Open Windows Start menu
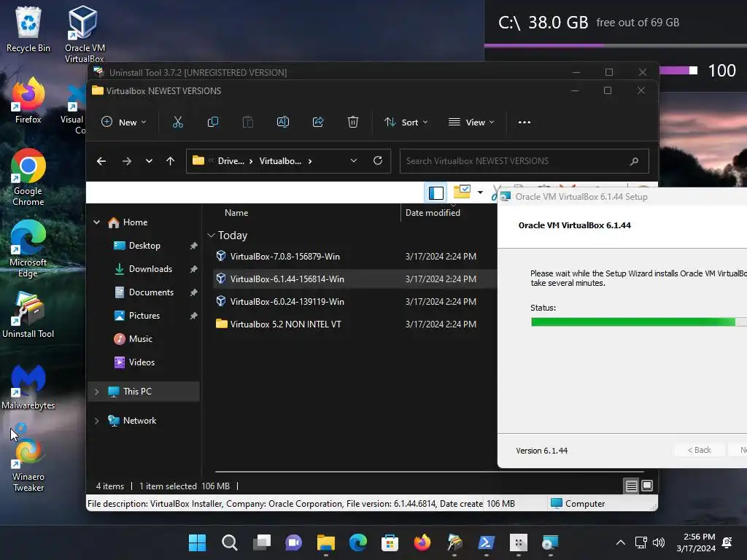The height and width of the screenshot is (560, 747). [197, 542]
